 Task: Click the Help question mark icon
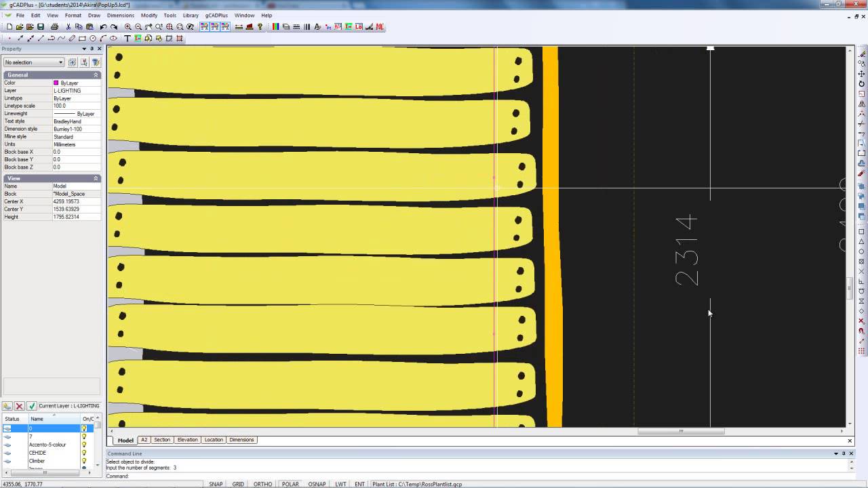260,27
